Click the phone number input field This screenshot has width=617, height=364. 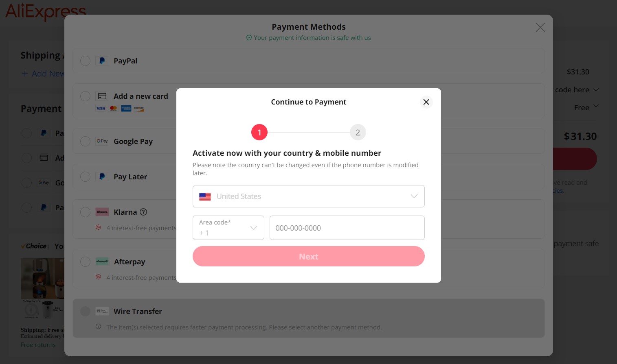tap(347, 228)
